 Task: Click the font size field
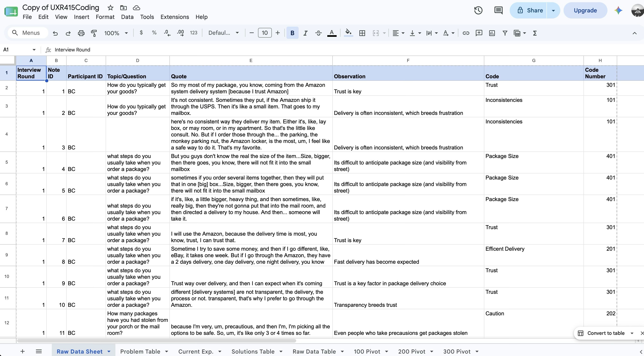(x=265, y=33)
